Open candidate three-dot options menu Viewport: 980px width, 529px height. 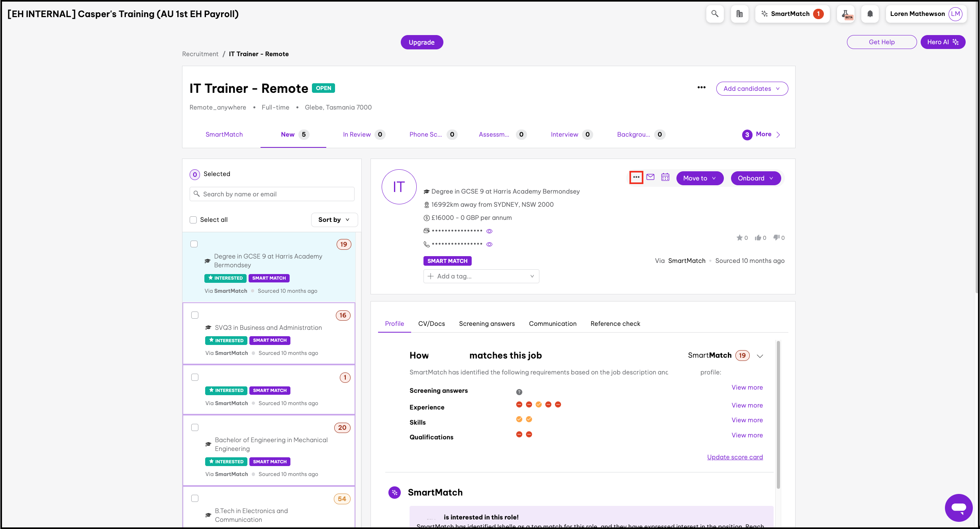coord(636,177)
